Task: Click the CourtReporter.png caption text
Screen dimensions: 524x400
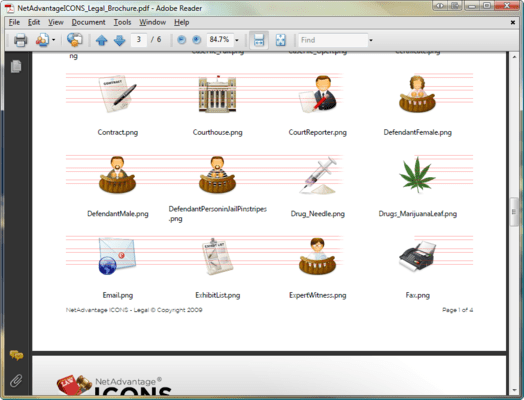Action: coord(317,132)
